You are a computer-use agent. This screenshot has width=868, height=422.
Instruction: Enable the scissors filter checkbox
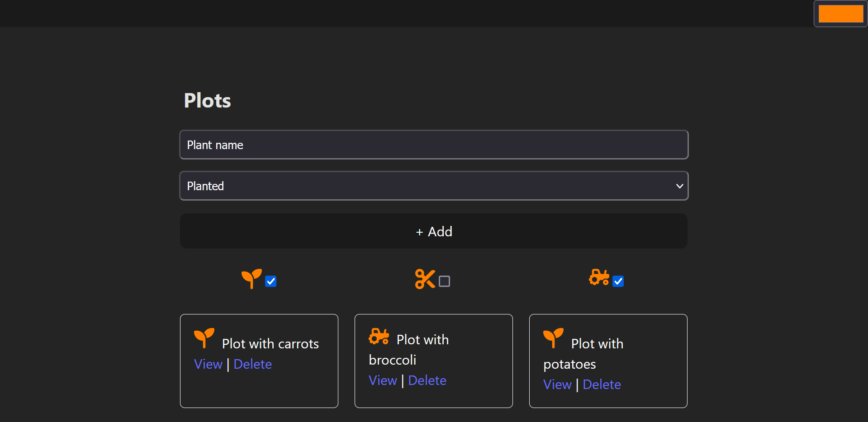click(445, 281)
